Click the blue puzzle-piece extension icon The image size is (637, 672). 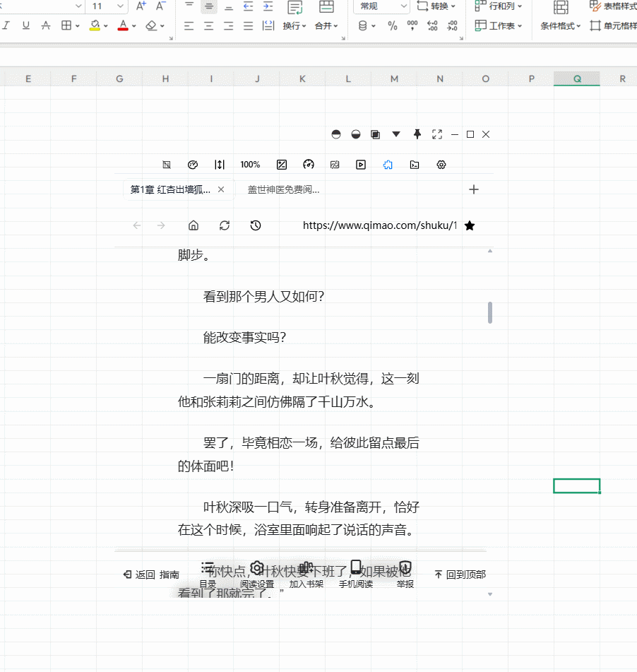coord(388,165)
